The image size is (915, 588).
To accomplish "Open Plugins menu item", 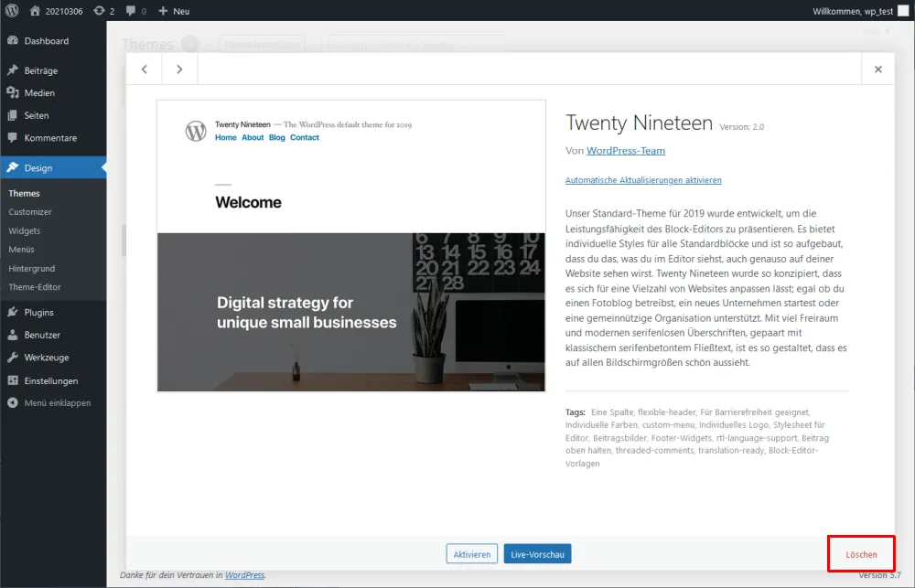I will (53, 312).
